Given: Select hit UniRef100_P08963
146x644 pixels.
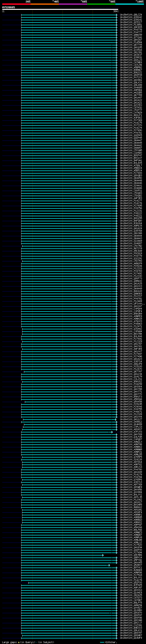Looking at the screenshot, I should pos(131,324).
